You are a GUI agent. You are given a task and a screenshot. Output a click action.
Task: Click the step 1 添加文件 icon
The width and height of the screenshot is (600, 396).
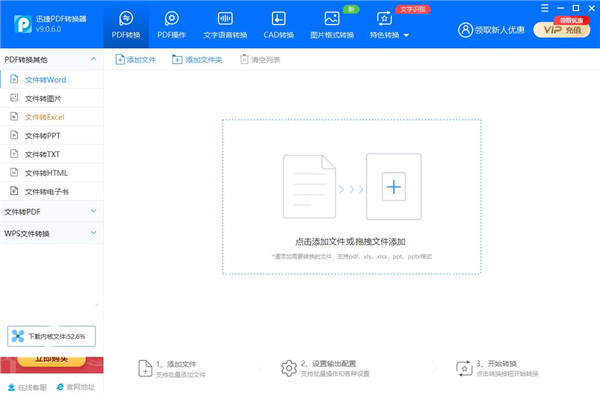pos(145,368)
